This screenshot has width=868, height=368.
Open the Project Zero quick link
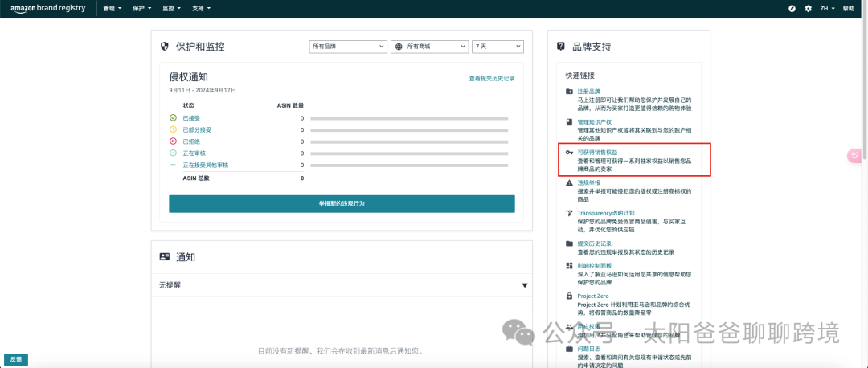(593, 296)
